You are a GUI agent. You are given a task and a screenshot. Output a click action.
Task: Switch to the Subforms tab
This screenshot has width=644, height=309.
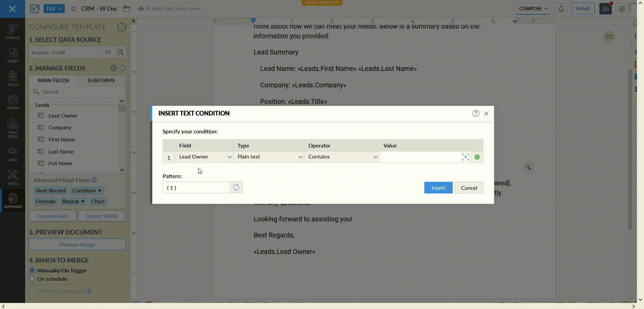[x=101, y=81]
